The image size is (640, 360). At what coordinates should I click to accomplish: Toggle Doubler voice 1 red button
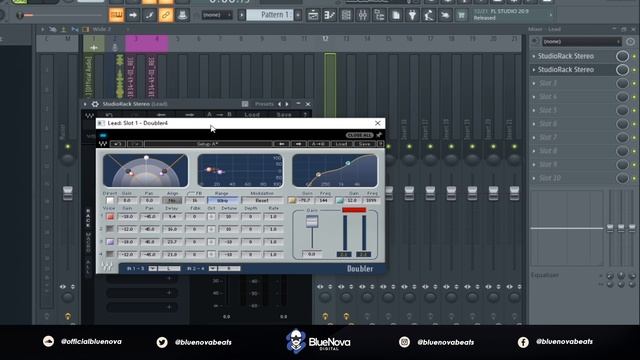coord(110,216)
